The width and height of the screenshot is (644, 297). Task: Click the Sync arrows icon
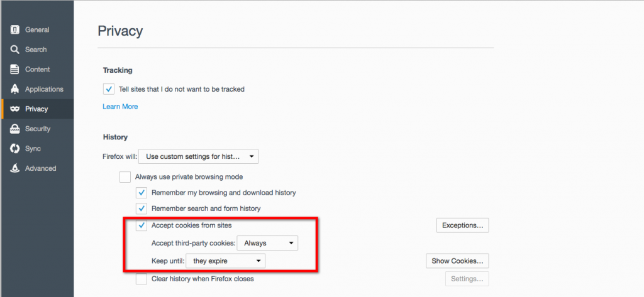click(x=15, y=148)
